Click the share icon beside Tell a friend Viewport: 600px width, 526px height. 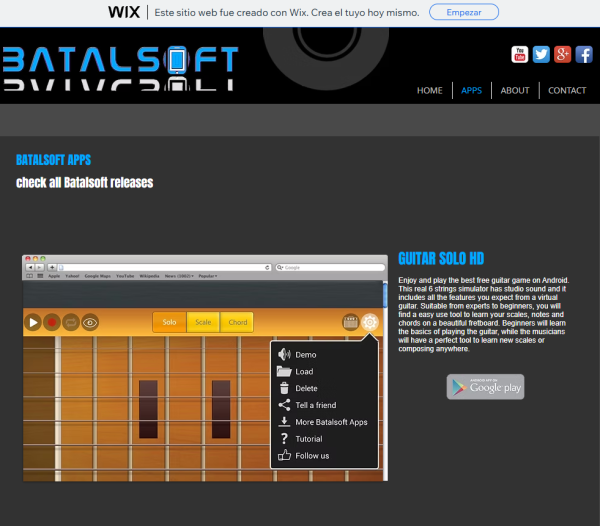pos(284,405)
